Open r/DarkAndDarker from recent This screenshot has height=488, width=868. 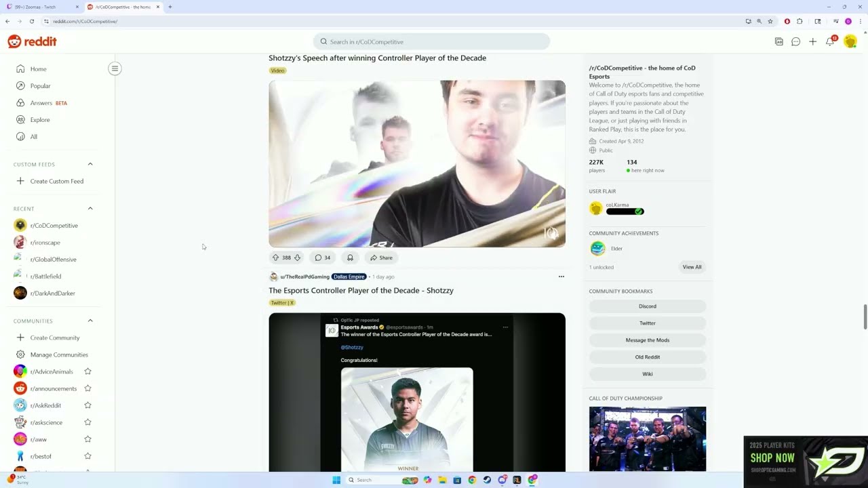54,293
